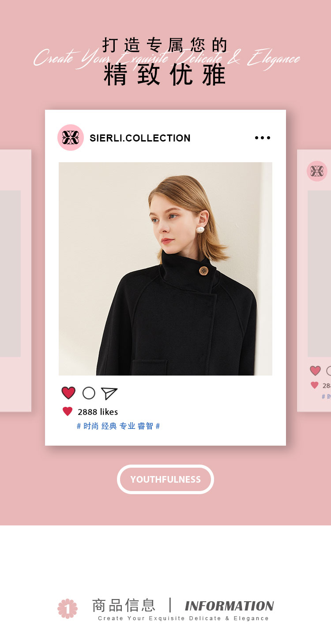Screen dimensions: 331x644
Task: Open the model photo in black coat
Action: 165,269
